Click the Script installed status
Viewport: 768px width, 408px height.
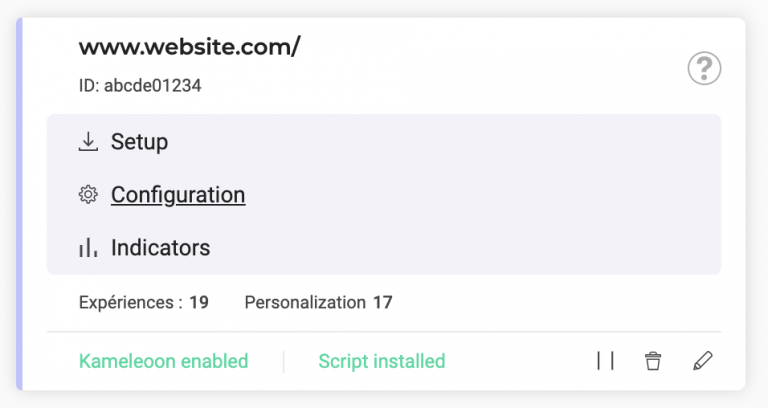pos(381,361)
